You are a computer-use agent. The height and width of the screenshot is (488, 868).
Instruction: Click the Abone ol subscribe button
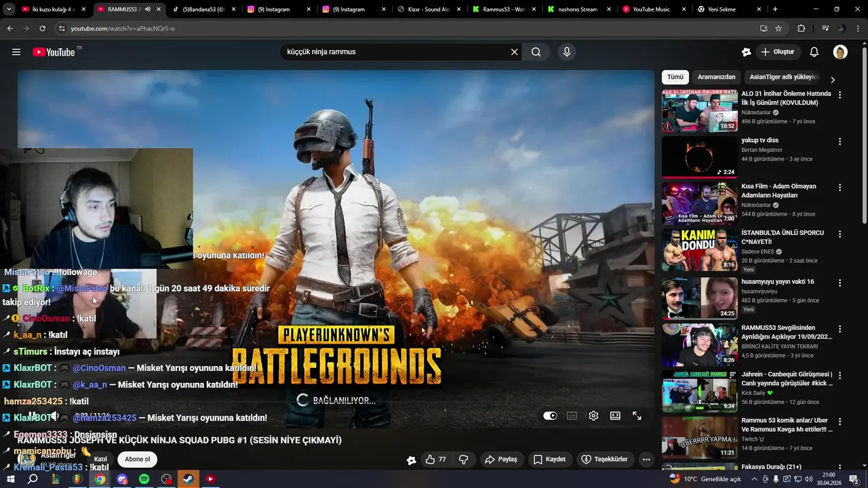pos(137,460)
